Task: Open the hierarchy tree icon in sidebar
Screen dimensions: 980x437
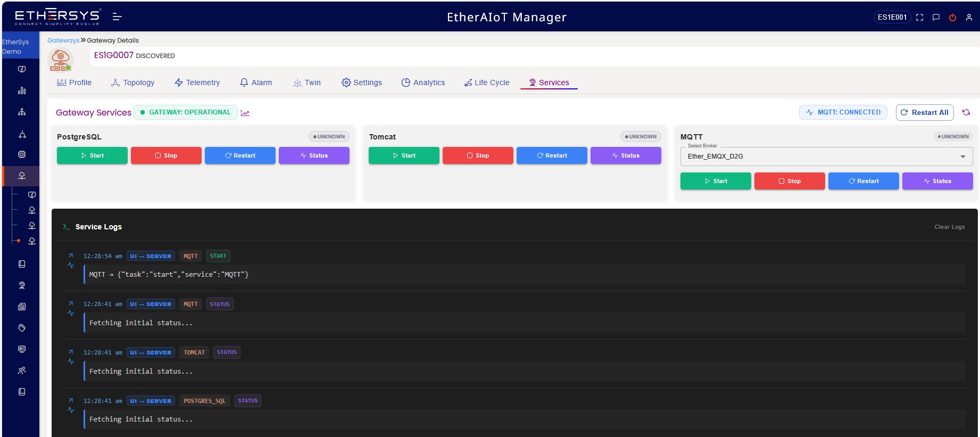Action: [22, 112]
